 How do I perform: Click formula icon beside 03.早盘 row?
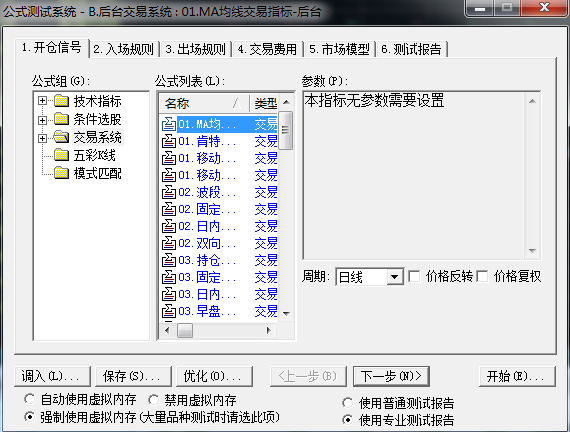tap(169, 311)
